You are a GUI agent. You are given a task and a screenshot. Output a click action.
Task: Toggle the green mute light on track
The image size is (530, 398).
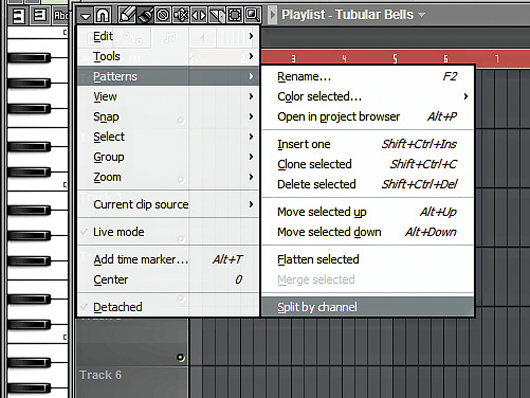[x=181, y=357]
